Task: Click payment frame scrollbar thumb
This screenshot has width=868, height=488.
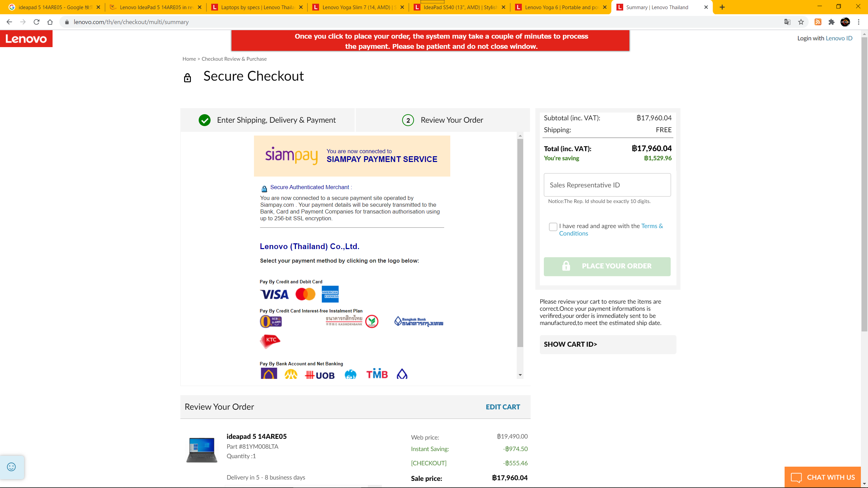Action: 520,243
